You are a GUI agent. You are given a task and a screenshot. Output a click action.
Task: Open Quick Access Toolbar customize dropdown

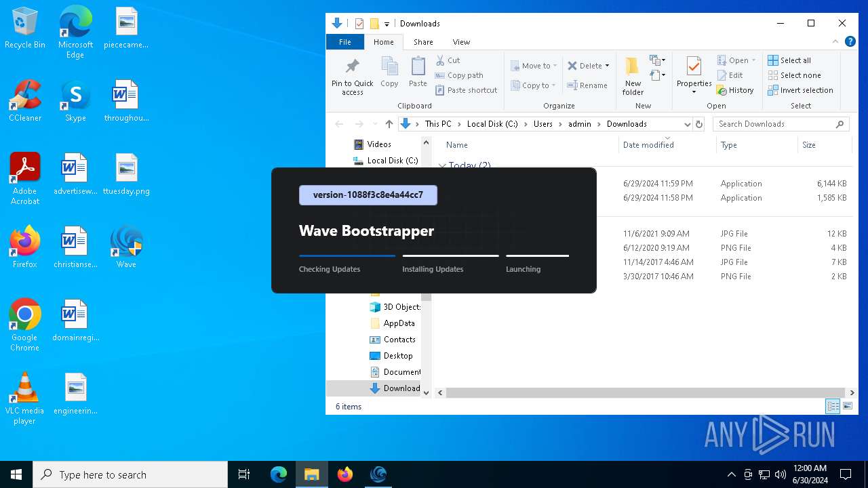tap(387, 24)
